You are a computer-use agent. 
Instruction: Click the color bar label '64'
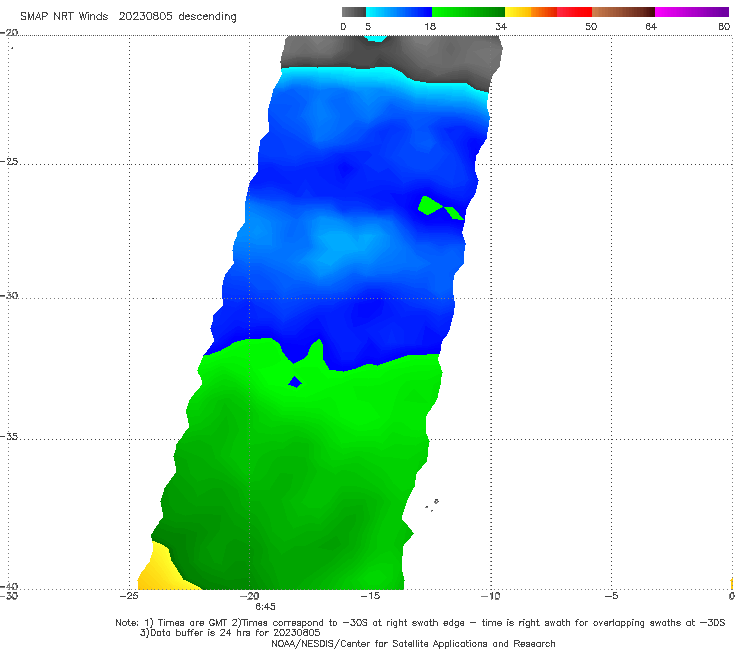[x=651, y=27]
